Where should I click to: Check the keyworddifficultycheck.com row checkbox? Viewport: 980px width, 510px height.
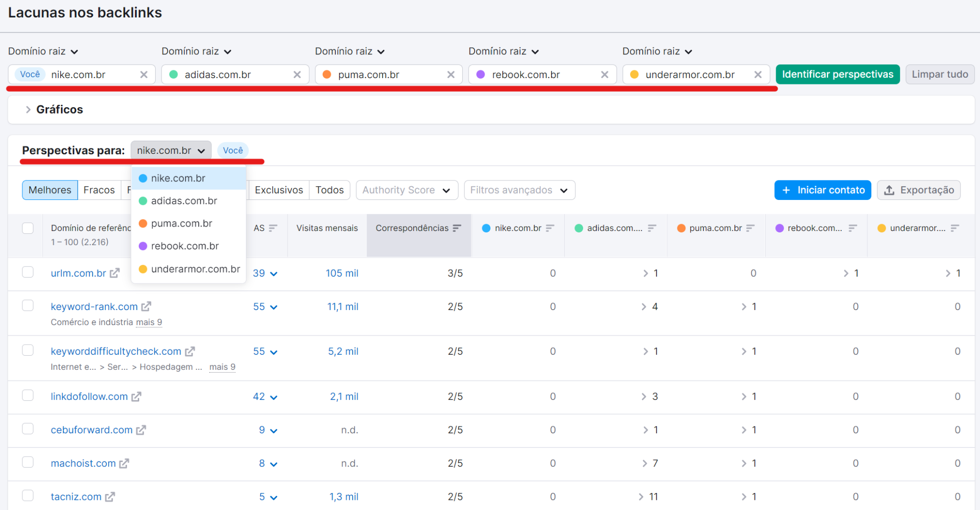coord(28,350)
